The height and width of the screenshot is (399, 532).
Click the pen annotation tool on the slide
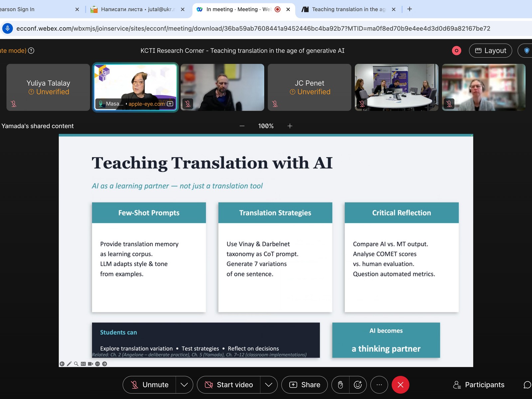pos(69,364)
